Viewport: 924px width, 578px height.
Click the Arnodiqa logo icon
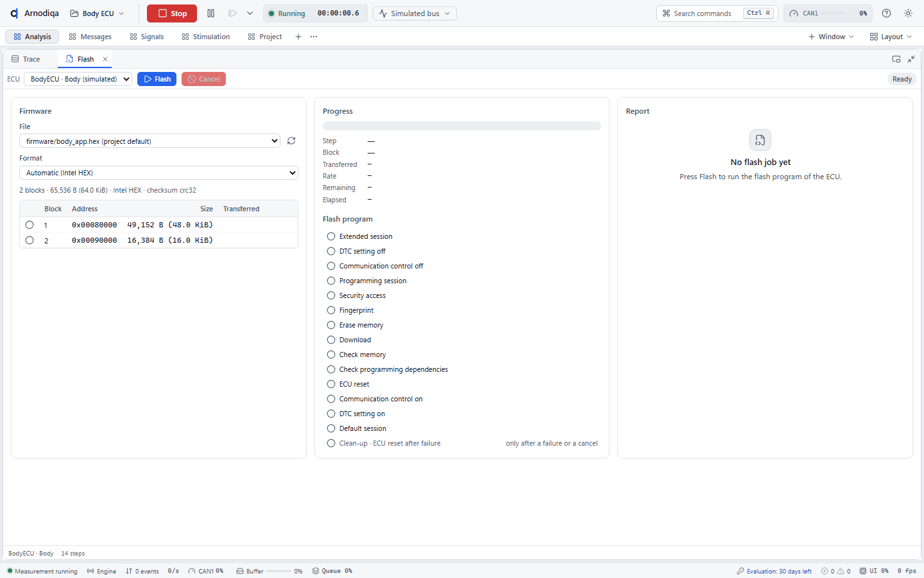pos(14,13)
